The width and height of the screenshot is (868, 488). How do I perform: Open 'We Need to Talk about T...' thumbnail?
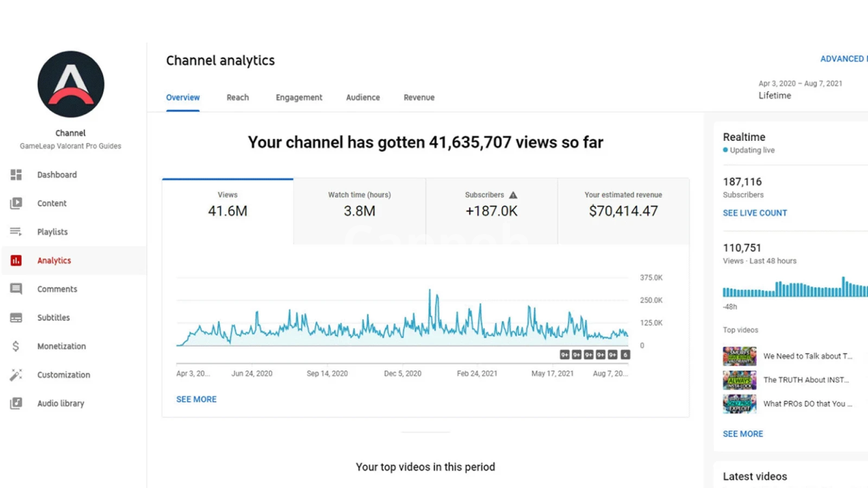point(739,356)
